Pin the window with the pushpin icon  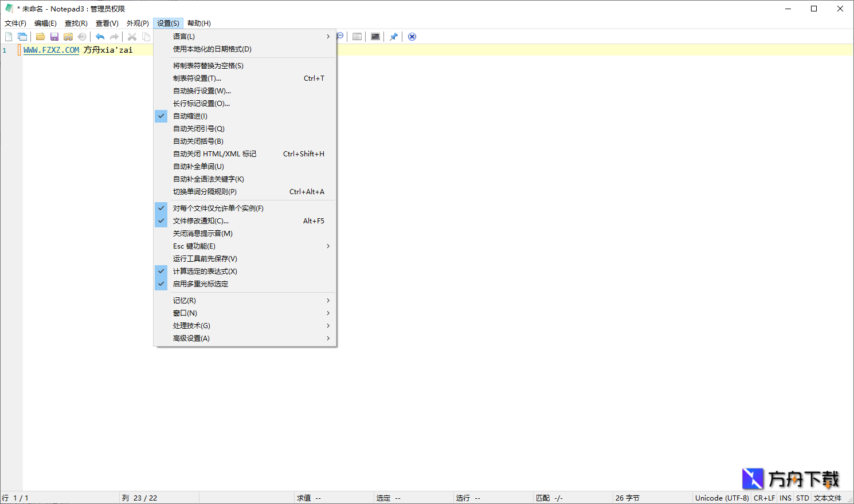394,36
